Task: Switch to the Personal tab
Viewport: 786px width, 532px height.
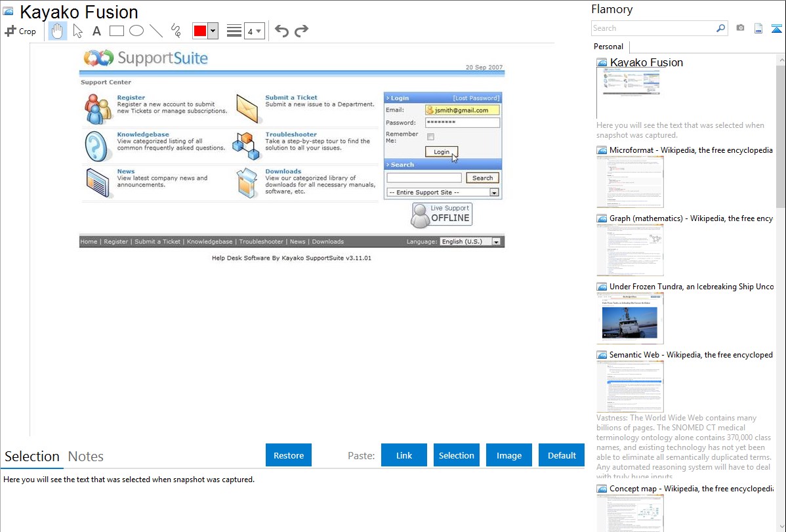Action: click(609, 46)
